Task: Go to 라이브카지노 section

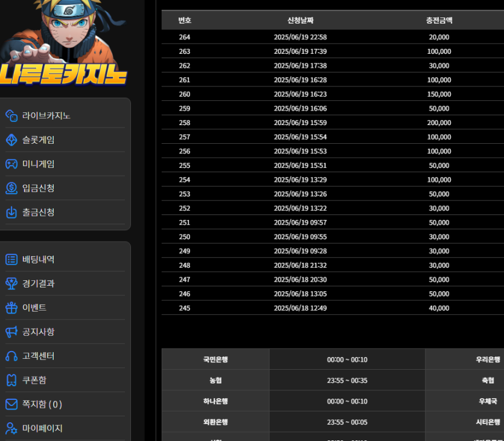Action: click(46, 115)
